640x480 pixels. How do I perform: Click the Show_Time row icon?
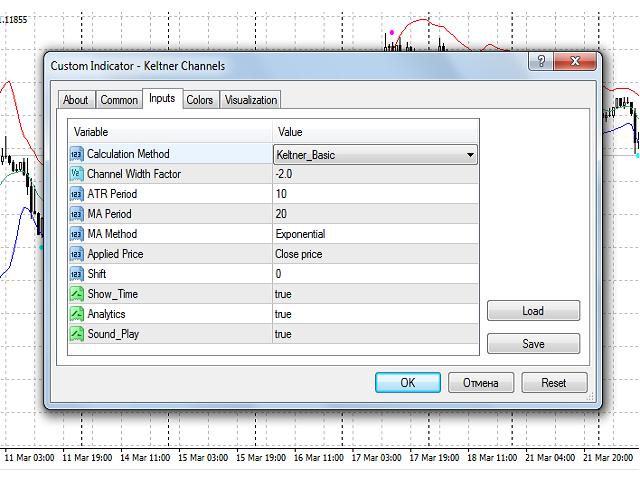76,294
